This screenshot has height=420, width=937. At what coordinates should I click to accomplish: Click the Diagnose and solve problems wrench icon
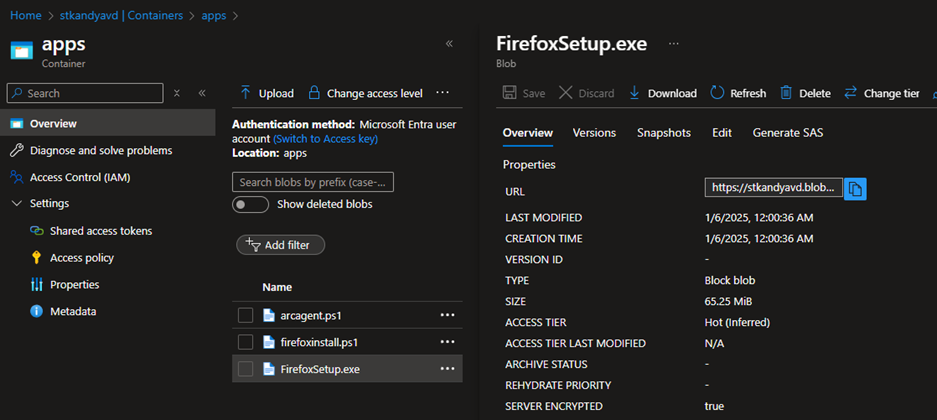click(x=17, y=151)
